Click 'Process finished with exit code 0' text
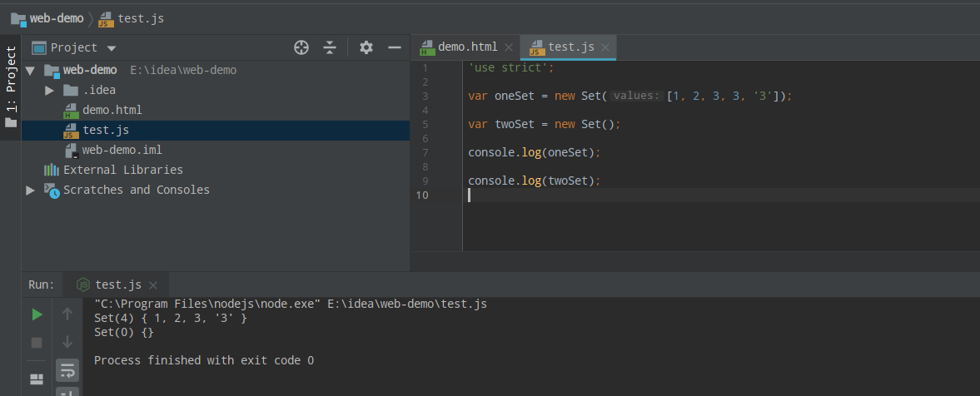This screenshot has width=980, height=396. click(x=204, y=360)
